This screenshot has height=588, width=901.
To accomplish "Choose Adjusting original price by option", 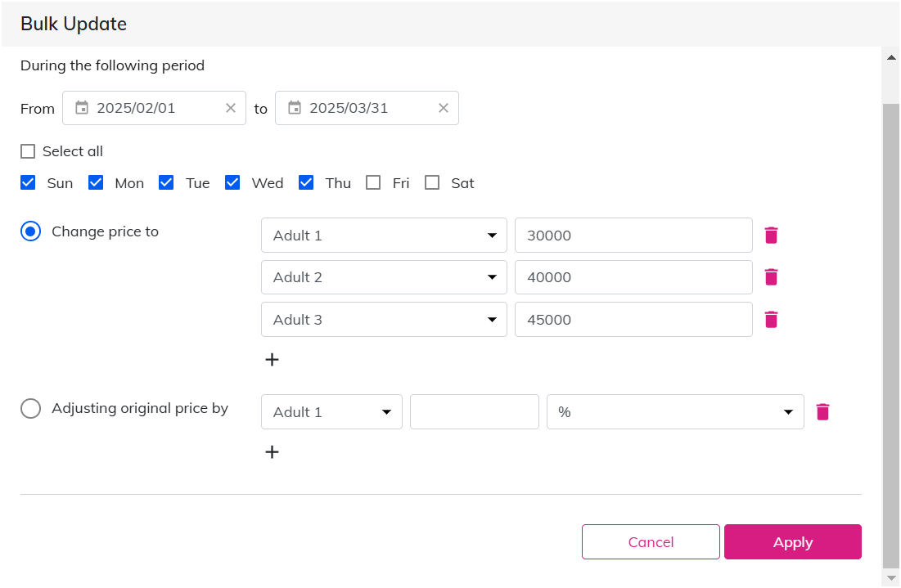I will click(30, 409).
